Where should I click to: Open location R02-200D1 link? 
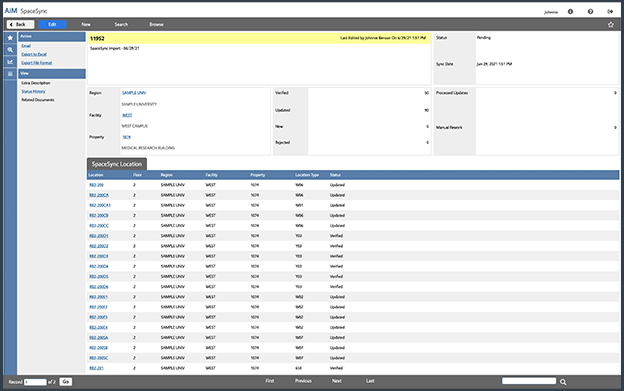pyautogui.click(x=99, y=236)
